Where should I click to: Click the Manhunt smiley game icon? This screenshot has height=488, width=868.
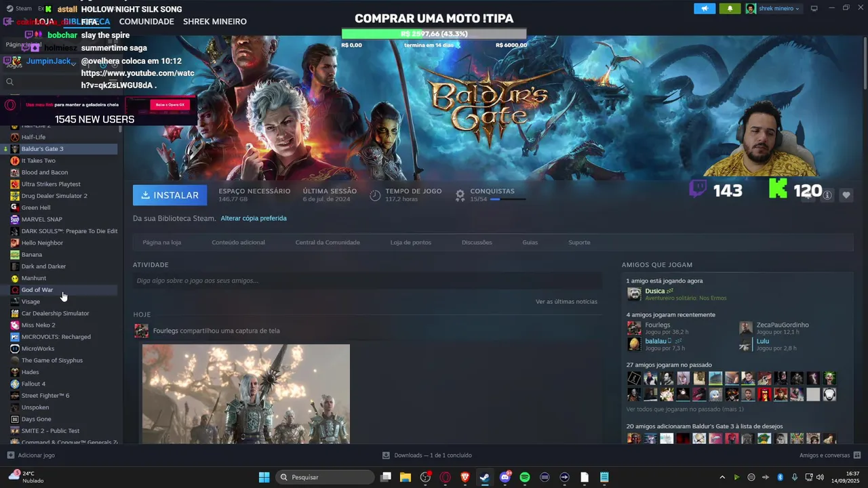click(x=15, y=278)
